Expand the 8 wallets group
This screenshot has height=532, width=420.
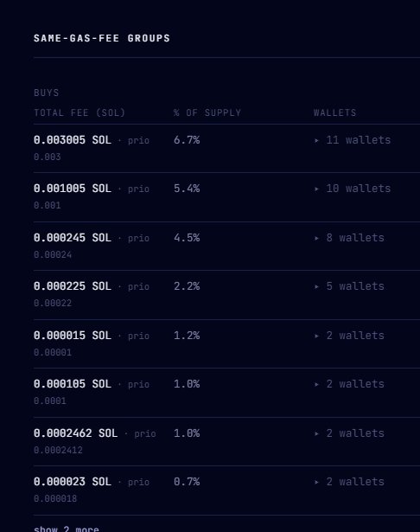pyautogui.click(x=349, y=238)
